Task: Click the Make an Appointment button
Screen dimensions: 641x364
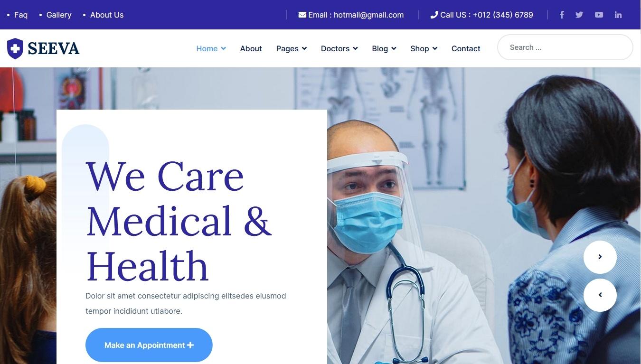Action: [149, 345]
